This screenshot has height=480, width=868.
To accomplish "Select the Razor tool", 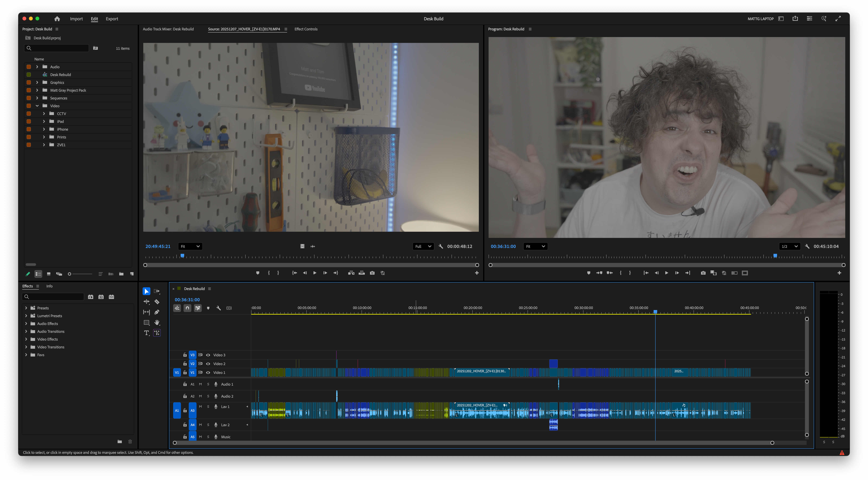I will click(157, 302).
